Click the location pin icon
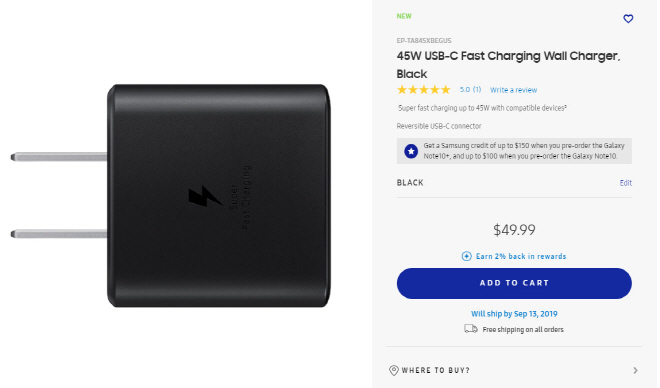 pos(393,370)
